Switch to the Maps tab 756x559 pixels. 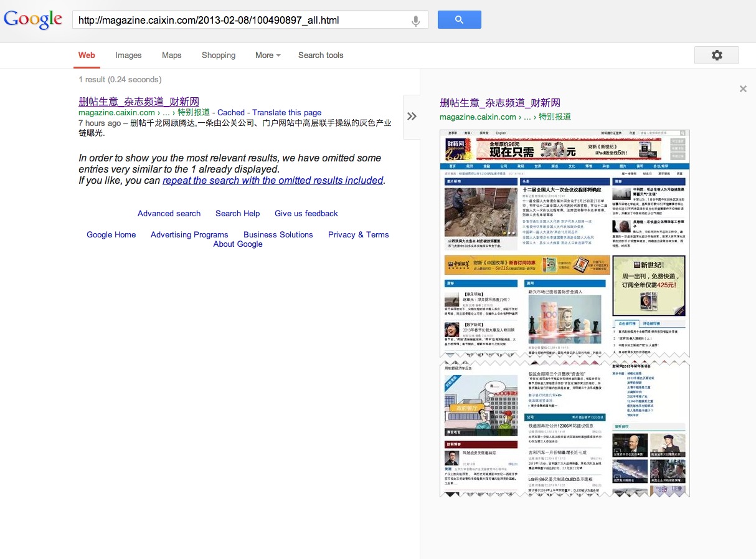coord(171,55)
